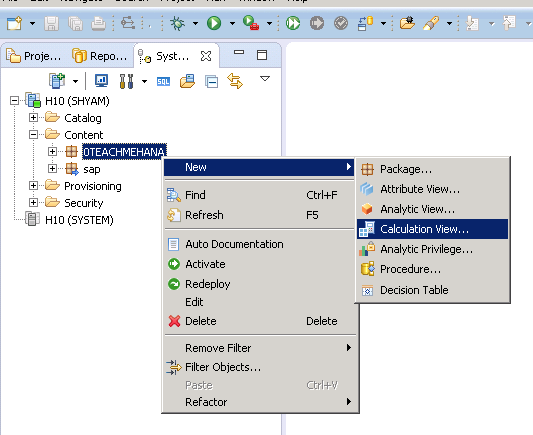
Task: Switch to the Project Explorer tab
Action: click(x=34, y=56)
